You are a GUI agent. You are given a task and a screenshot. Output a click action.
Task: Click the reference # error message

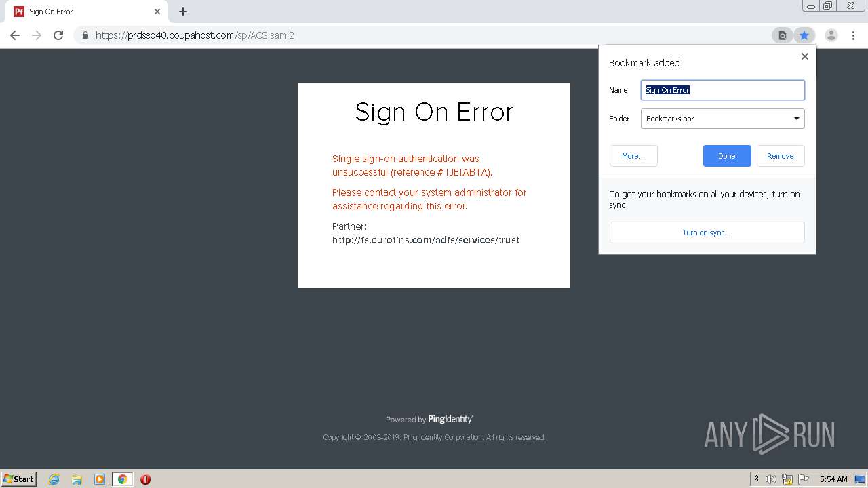[x=412, y=165]
